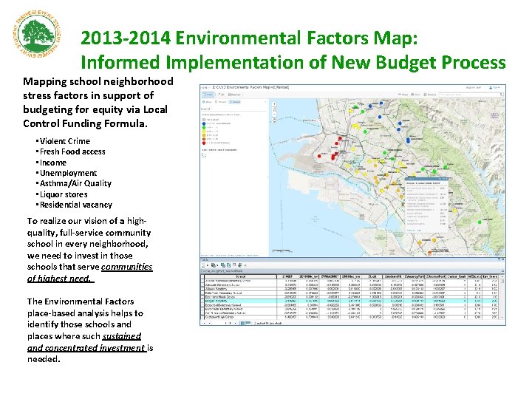Screen dimensions: 532x399
Task: Click the Details button in map toolbar
Action: click(208, 95)
